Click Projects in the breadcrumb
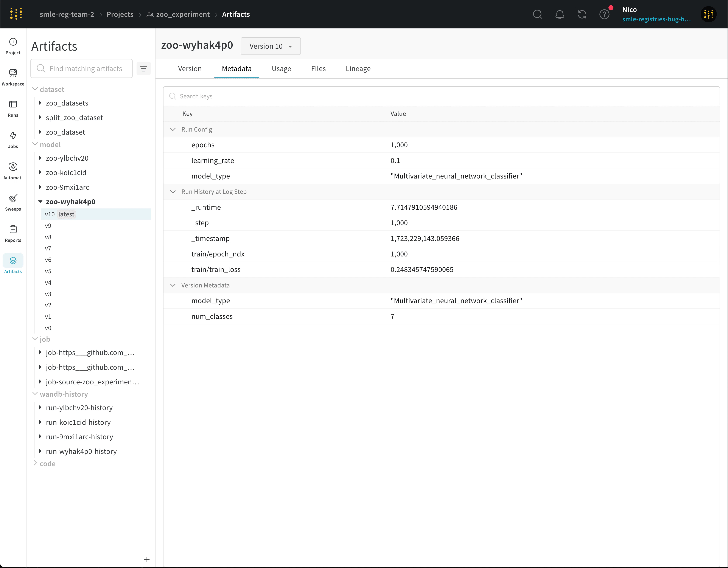 [x=120, y=14]
